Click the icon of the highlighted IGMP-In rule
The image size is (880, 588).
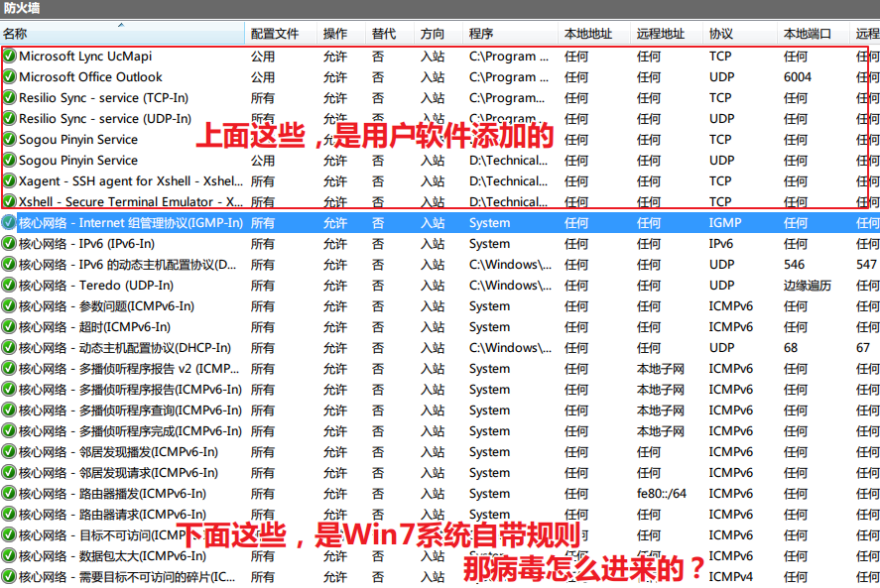pos(8,223)
